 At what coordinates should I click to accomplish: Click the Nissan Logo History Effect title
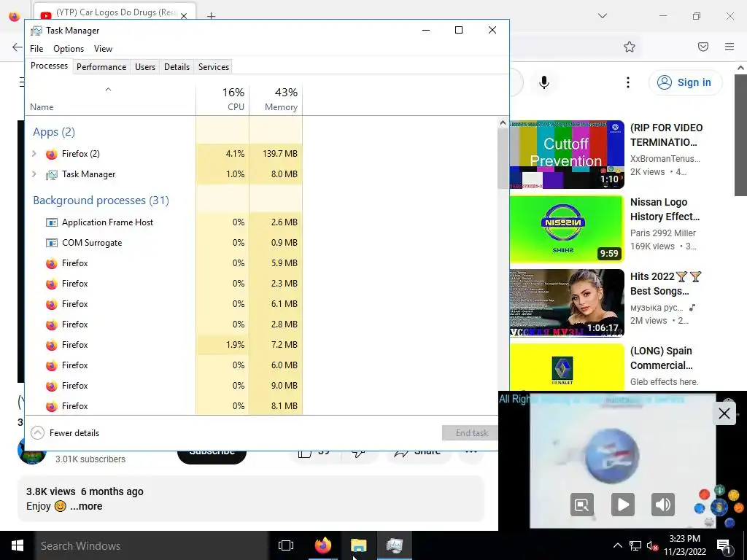click(x=665, y=209)
